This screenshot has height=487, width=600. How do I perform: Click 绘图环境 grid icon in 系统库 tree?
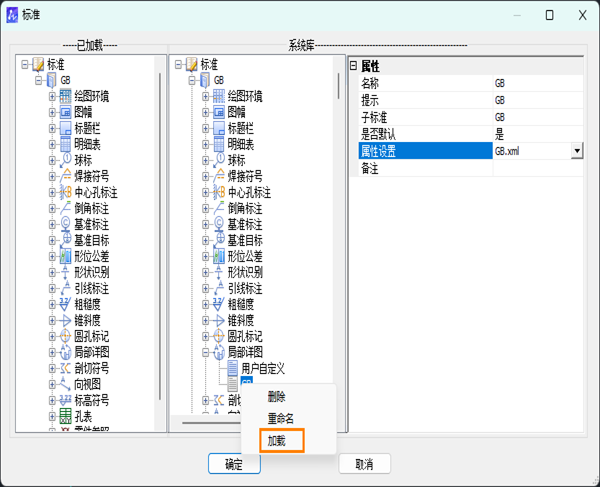218,96
